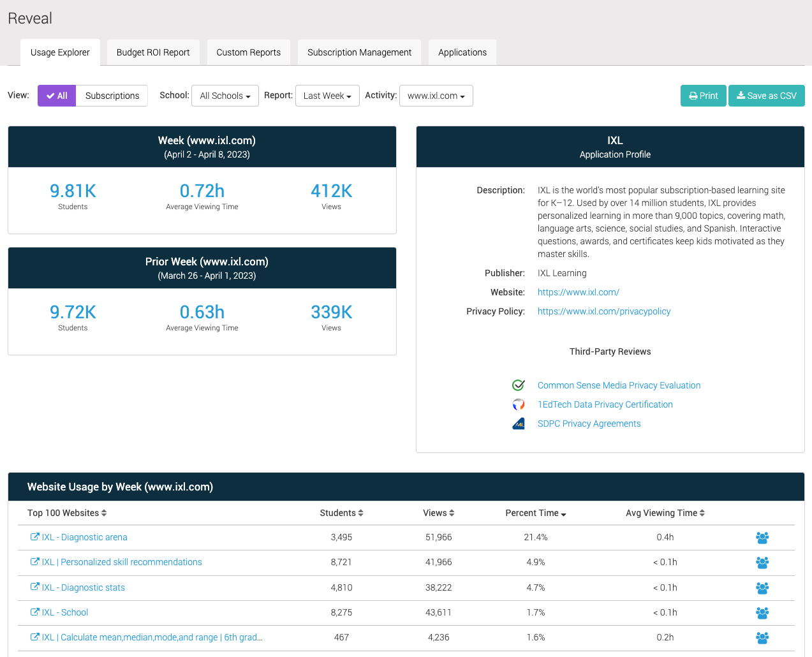Click the 412K Views value
812x657 pixels.
332,191
